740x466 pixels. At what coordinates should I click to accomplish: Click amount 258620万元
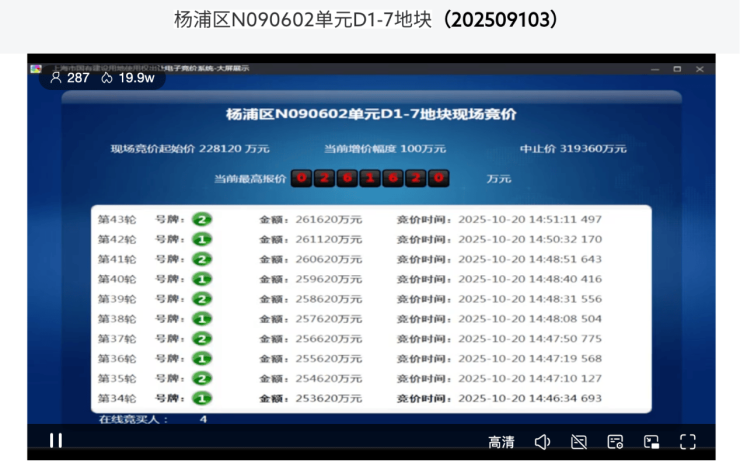tap(329, 299)
